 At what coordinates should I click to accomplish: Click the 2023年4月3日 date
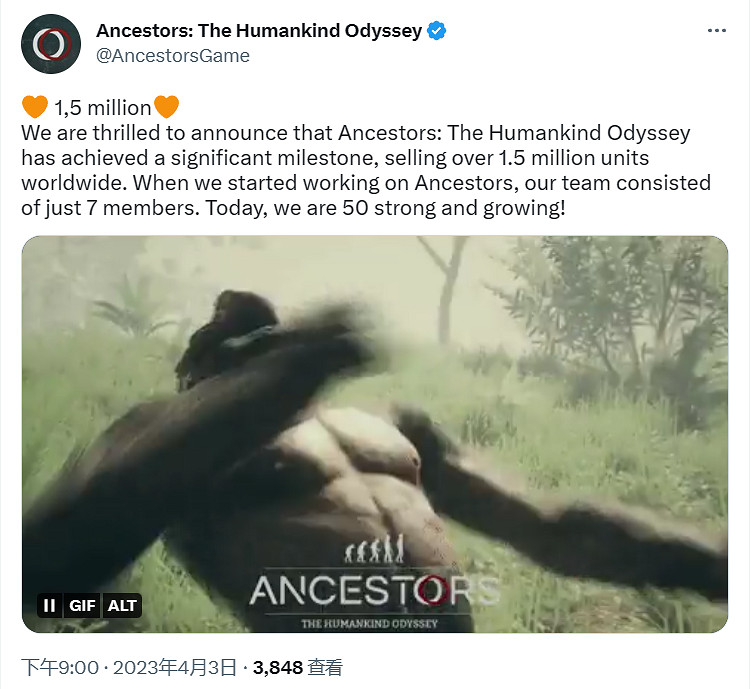pyautogui.click(x=175, y=667)
